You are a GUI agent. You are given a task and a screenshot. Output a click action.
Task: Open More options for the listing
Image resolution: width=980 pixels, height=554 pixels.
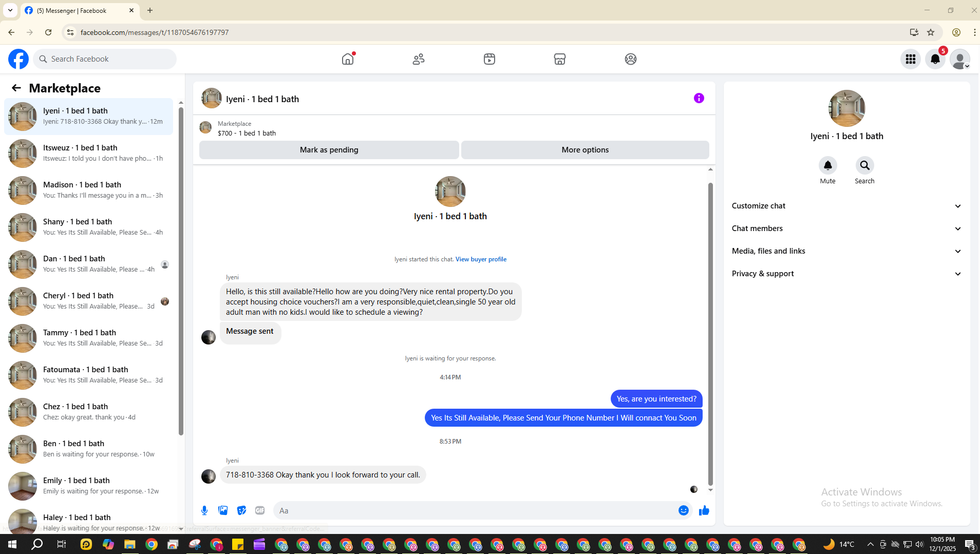point(585,150)
